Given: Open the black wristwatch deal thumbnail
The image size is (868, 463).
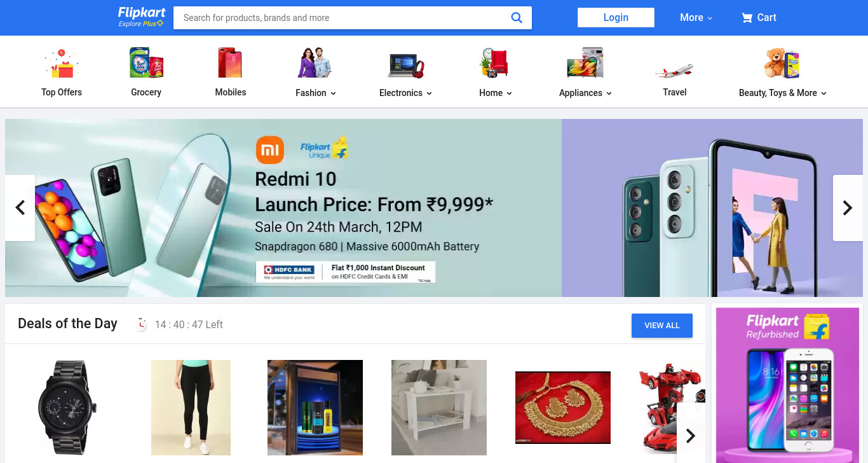Looking at the screenshot, I should [67, 407].
